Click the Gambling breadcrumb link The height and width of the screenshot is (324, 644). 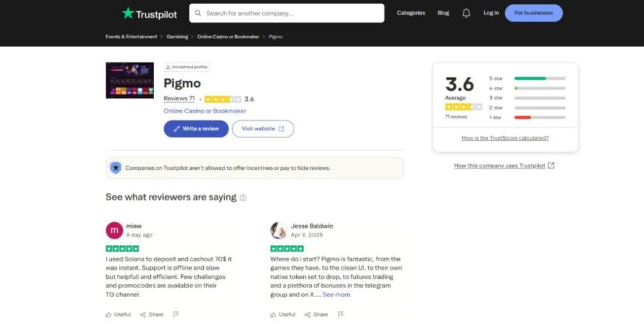[177, 36]
